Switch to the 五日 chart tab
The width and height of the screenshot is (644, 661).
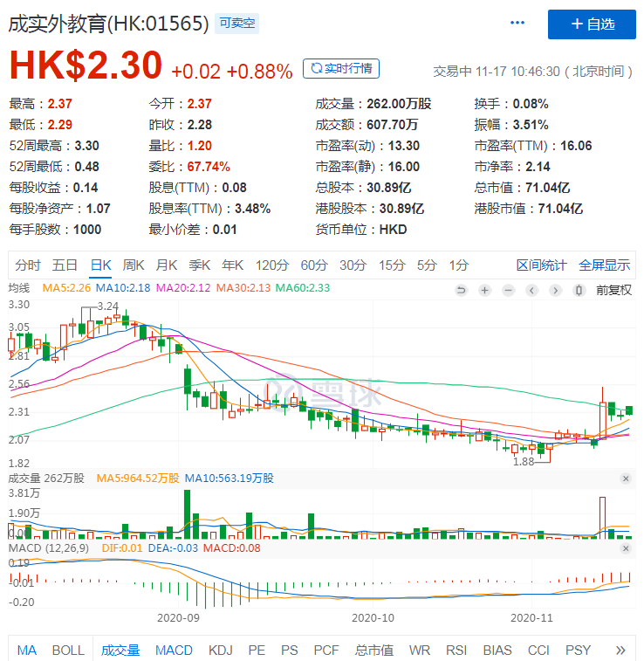coord(65,265)
